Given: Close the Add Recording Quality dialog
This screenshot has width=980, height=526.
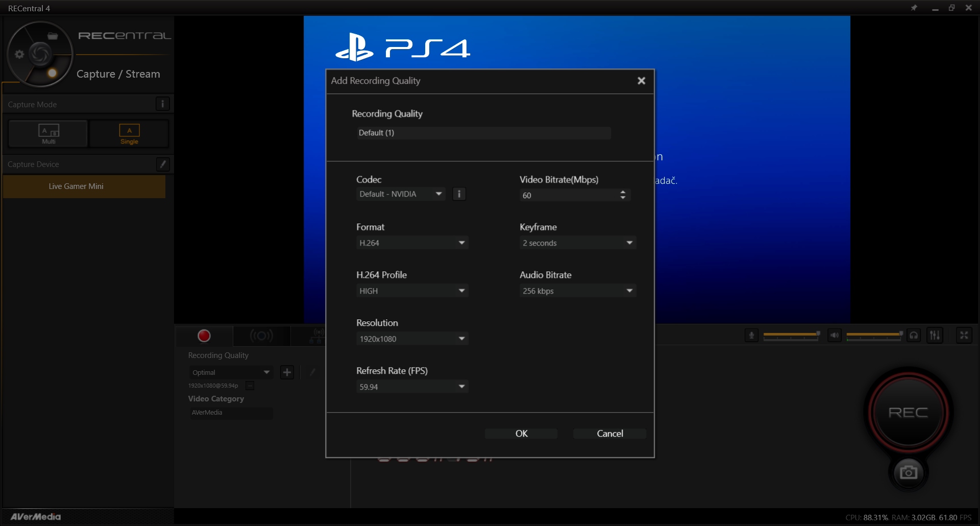Looking at the screenshot, I should click(642, 81).
